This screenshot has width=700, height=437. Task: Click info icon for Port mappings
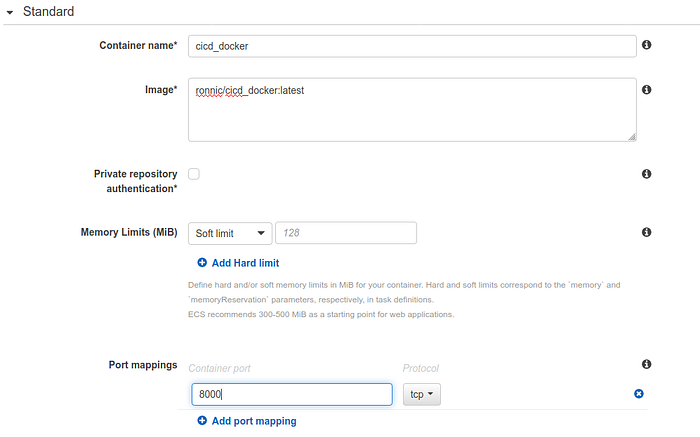(x=646, y=365)
